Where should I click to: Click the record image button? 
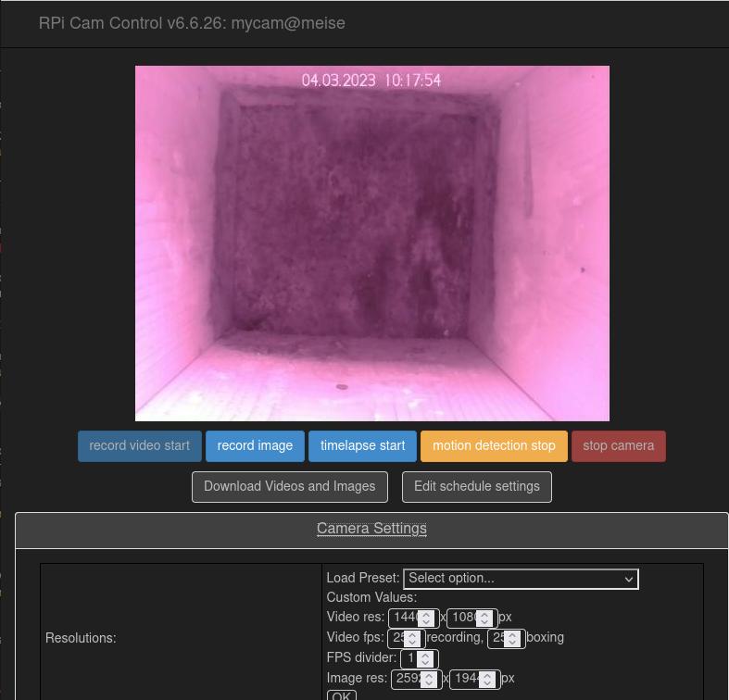(x=255, y=446)
